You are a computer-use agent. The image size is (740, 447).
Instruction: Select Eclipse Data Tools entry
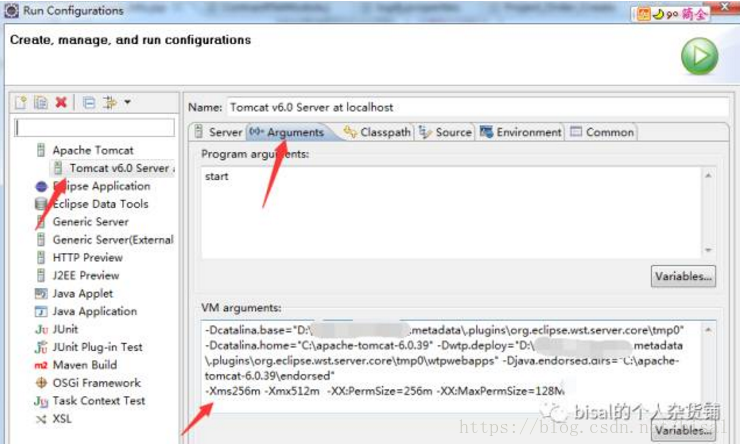(x=101, y=204)
